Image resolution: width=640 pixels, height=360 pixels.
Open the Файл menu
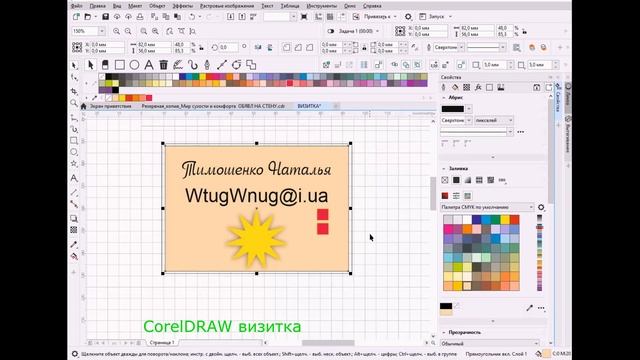76,6
